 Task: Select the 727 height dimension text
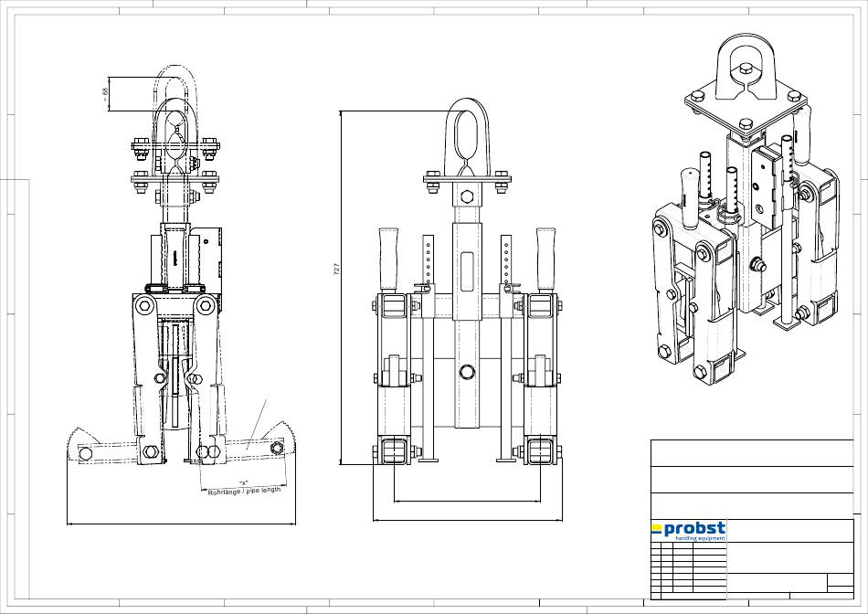(x=336, y=270)
